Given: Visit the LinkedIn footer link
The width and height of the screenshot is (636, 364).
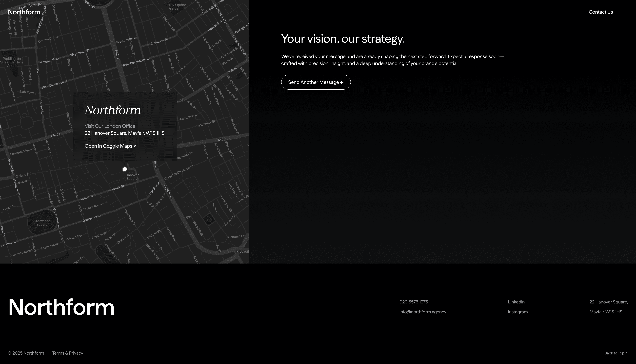Looking at the screenshot, I should pos(516,302).
